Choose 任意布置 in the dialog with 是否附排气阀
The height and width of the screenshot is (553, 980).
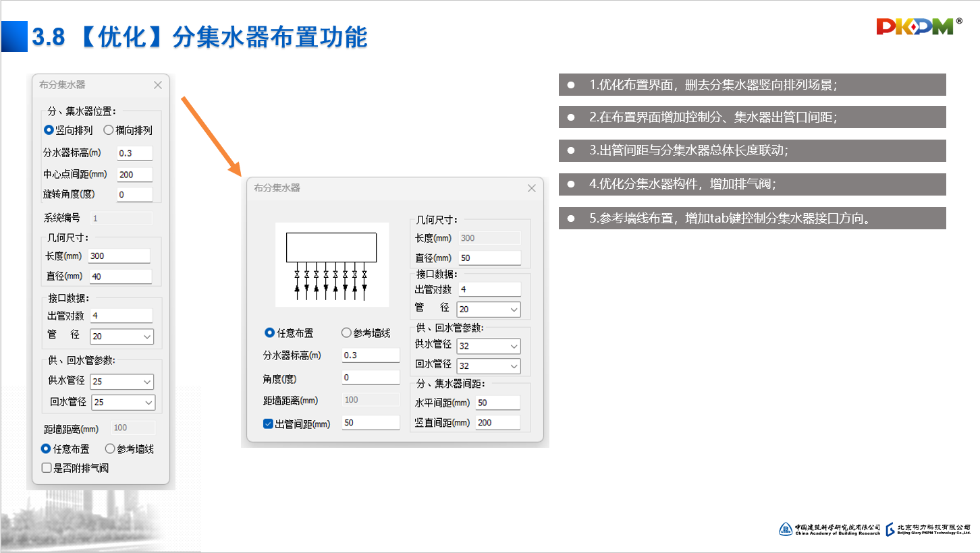pyautogui.click(x=65, y=448)
